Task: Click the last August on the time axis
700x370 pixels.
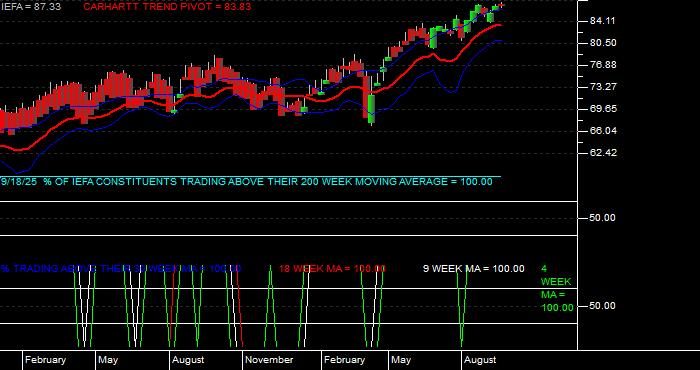Action: (480, 360)
